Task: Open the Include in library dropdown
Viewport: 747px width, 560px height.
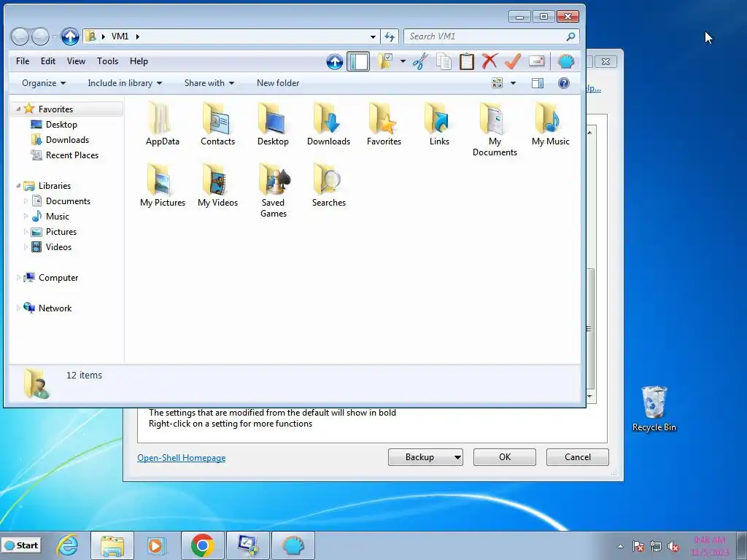Action: pyautogui.click(x=125, y=83)
